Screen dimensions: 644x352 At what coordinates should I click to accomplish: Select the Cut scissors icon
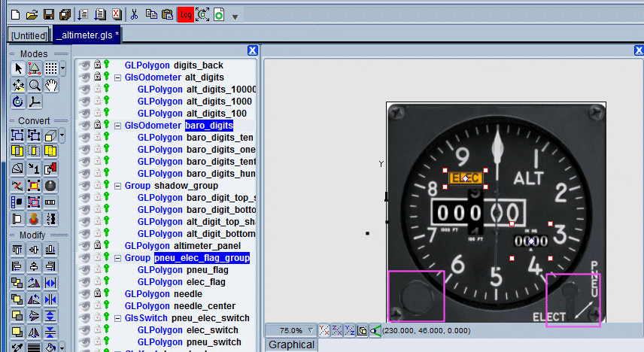coord(135,14)
